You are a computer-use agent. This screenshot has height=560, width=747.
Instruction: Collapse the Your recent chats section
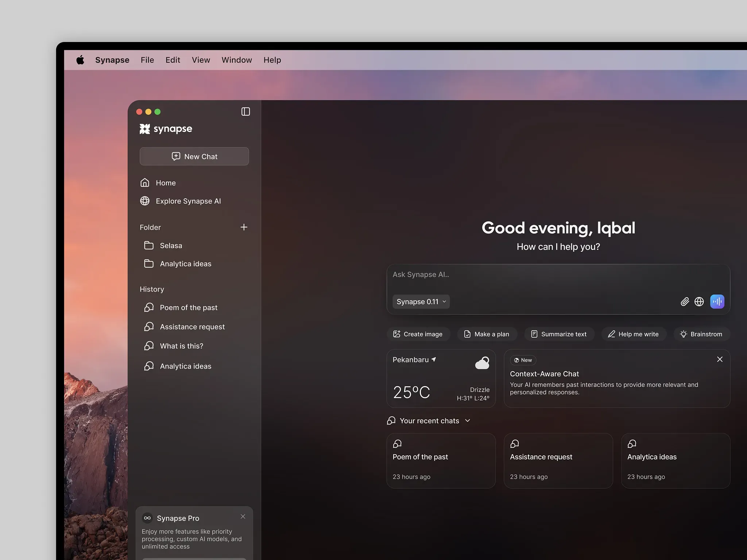point(468,421)
